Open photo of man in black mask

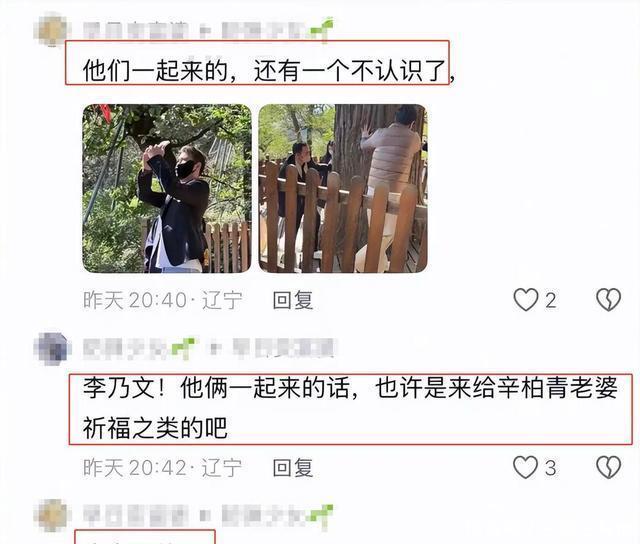167,189
